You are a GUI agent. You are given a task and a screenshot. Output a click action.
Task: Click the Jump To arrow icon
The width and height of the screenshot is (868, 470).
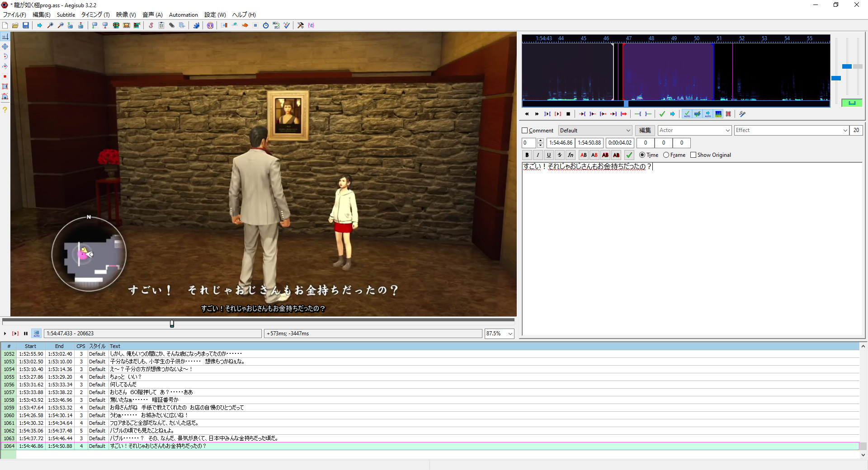(x=40, y=25)
